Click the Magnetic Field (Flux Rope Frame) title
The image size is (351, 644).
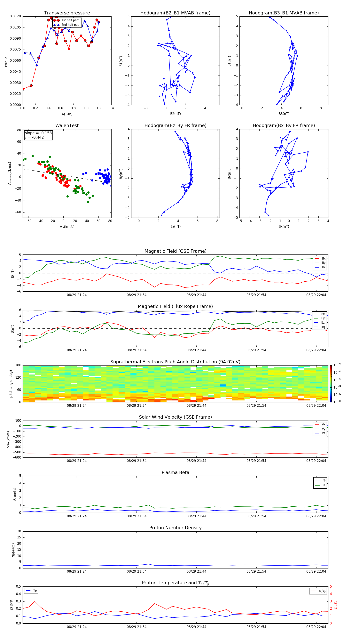175,307
